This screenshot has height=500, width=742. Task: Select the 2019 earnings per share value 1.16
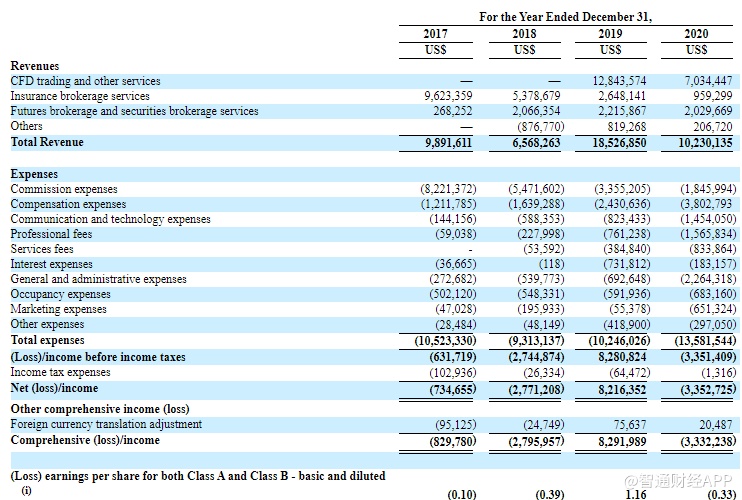click(635, 493)
